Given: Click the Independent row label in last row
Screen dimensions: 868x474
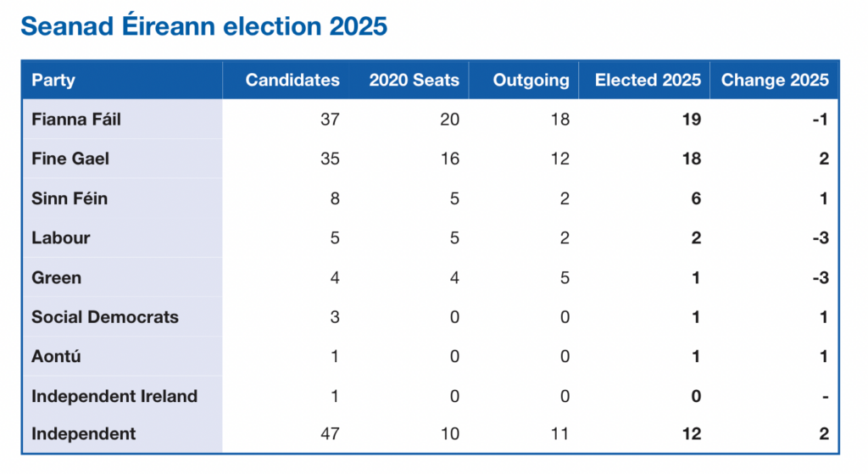Looking at the screenshot, I should tap(83, 434).
